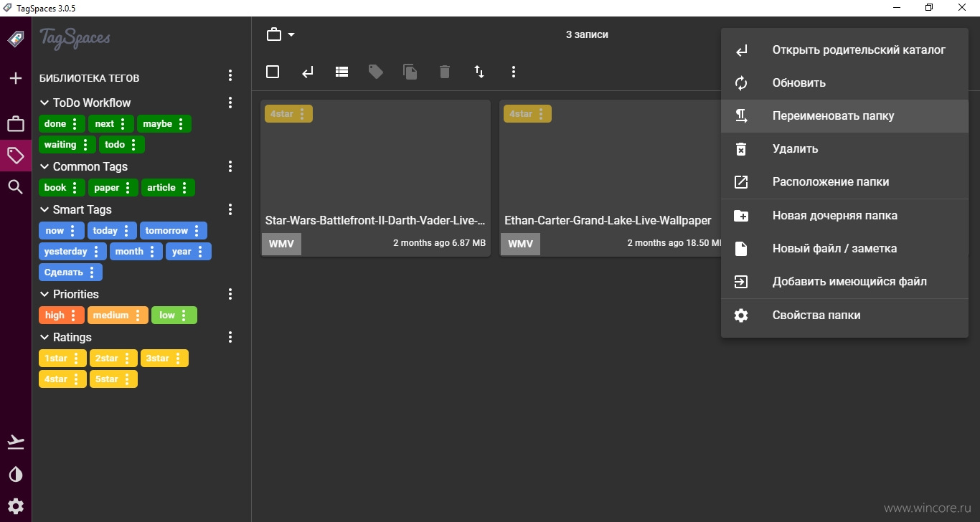The height and width of the screenshot is (522, 980).
Task: Collapse the Ratings tag group
Action: click(44, 337)
